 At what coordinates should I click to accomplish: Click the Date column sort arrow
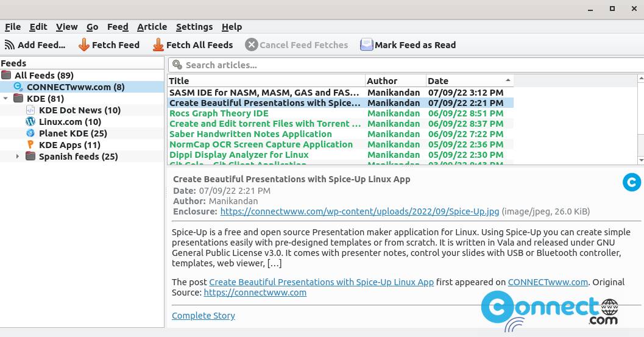coord(508,80)
